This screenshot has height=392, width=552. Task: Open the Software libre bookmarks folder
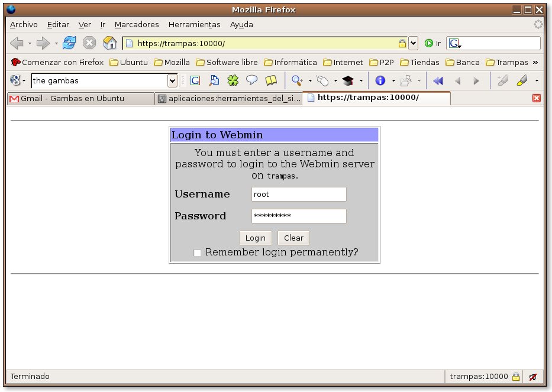click(227, 62)
